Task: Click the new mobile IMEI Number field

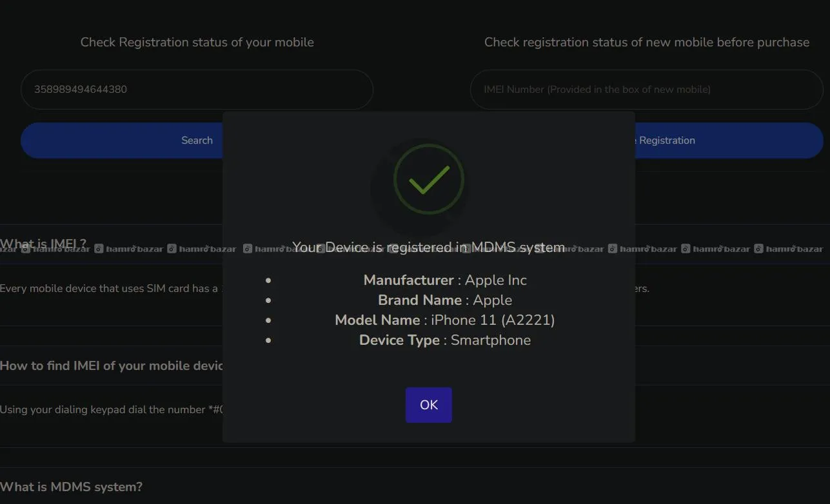Action: coord(646,90)
